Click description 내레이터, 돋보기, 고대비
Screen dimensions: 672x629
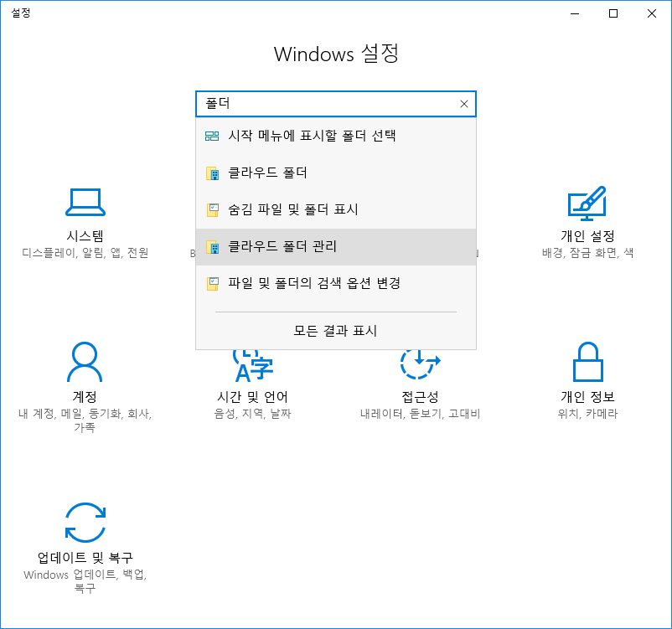click(420, 414)
